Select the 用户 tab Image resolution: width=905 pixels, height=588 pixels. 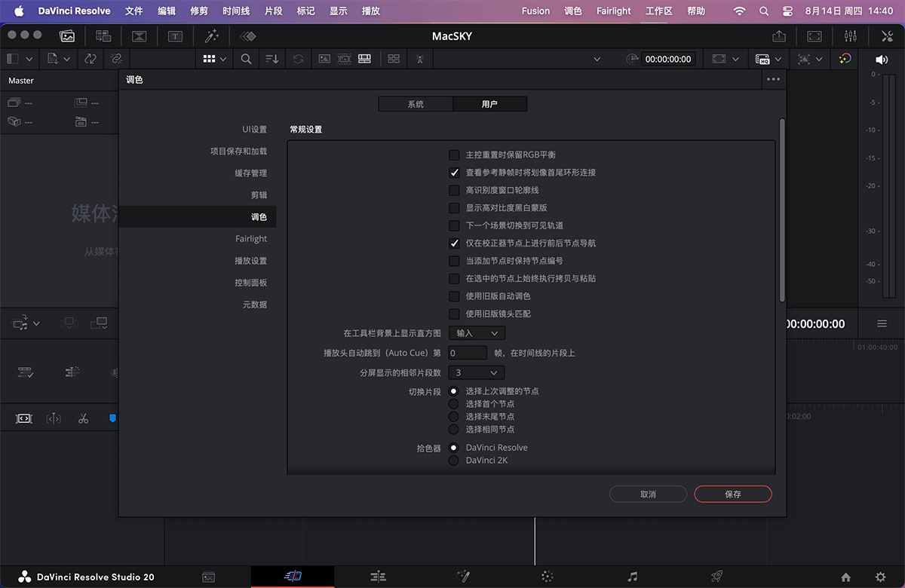489,104
